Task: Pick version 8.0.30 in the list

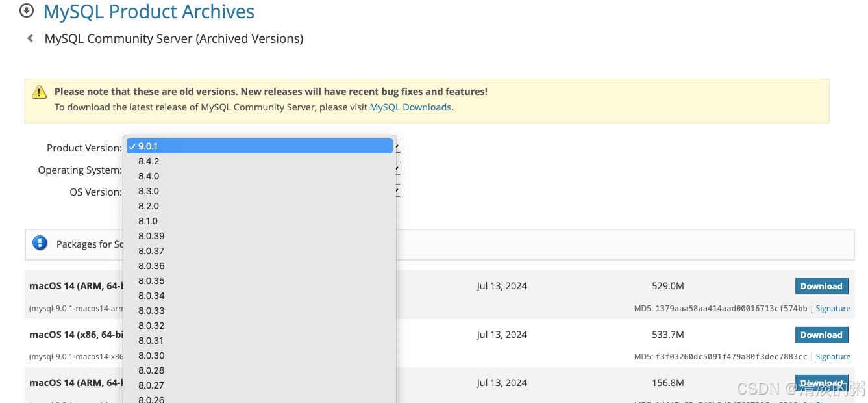Action: [x=260, y=356]
